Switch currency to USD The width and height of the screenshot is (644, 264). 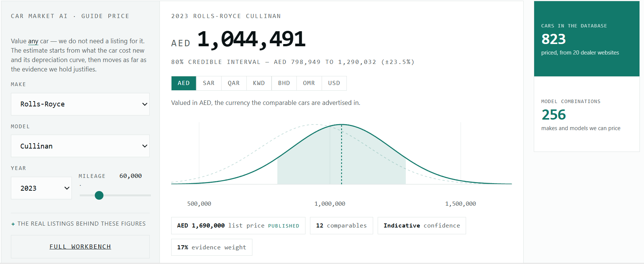coord(334,83)
